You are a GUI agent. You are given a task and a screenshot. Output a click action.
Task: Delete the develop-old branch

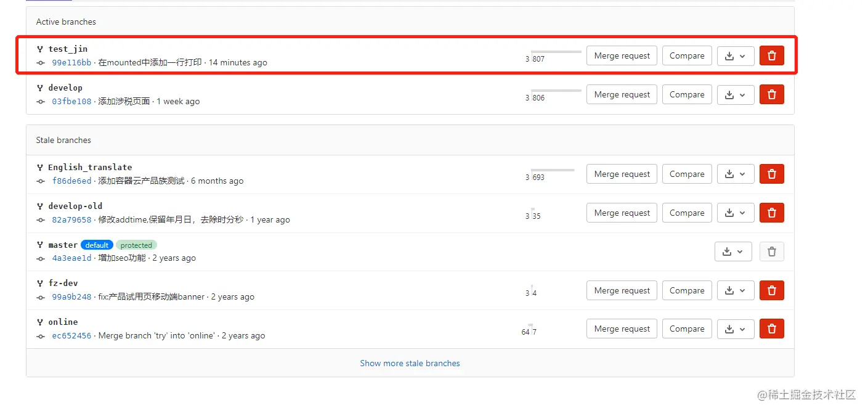pos(771,213)
